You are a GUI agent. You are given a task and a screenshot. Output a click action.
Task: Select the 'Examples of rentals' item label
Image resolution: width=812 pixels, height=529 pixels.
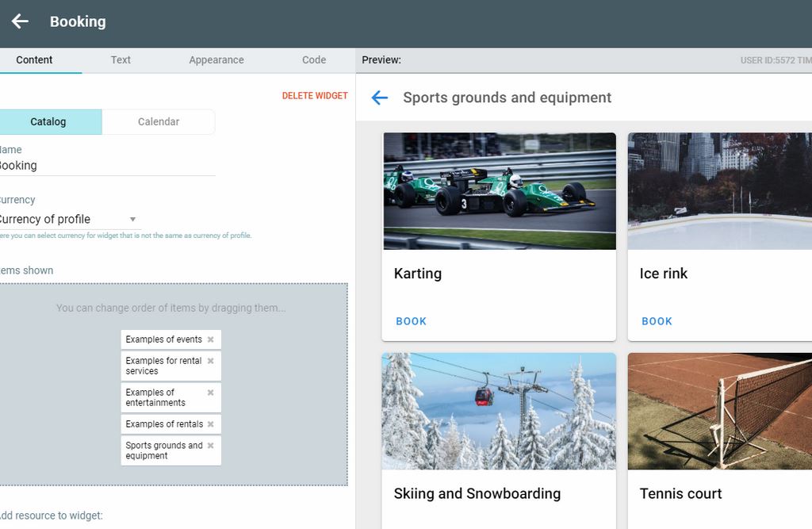[x=164, y=424]
